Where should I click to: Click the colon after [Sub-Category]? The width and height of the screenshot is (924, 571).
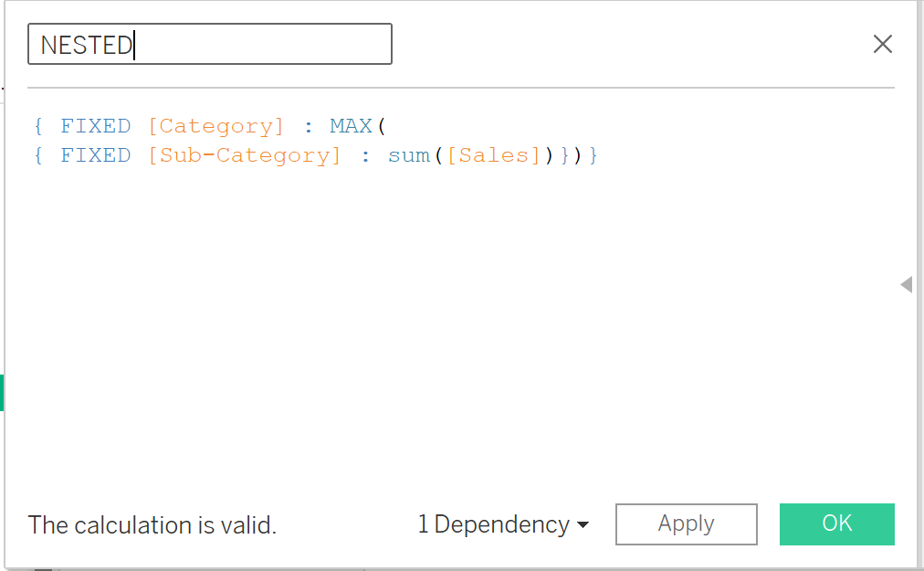pos(365,155)
